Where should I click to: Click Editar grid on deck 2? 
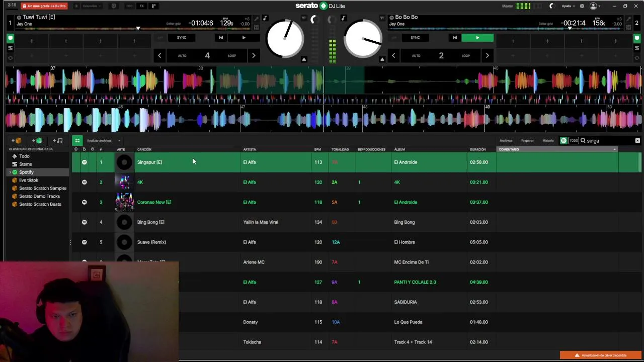click(546, 24)
